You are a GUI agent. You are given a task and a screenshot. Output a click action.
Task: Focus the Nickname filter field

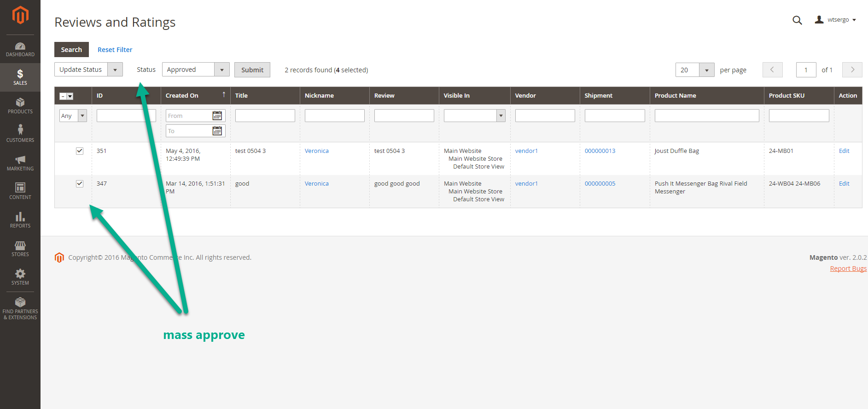(x=335, y=116)
